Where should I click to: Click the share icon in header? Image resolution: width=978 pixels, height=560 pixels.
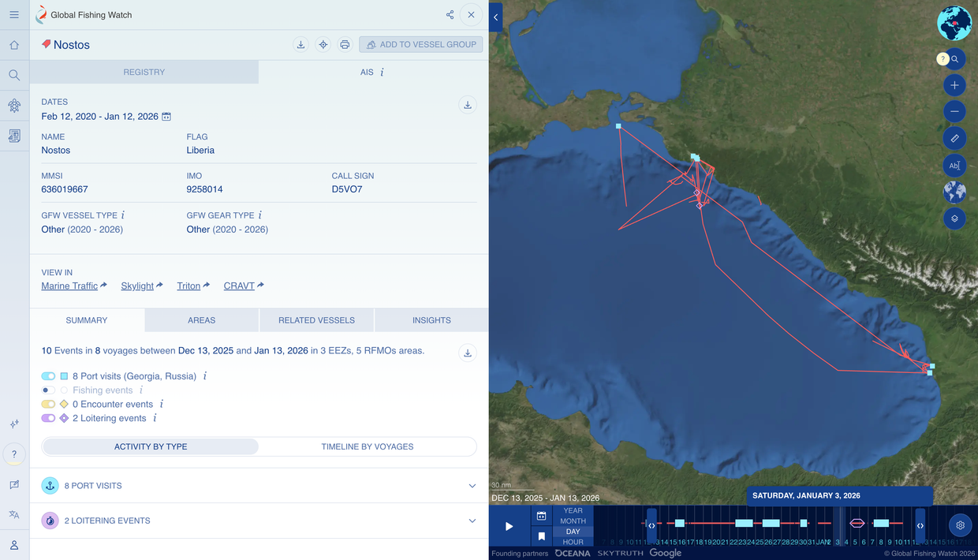450,15
